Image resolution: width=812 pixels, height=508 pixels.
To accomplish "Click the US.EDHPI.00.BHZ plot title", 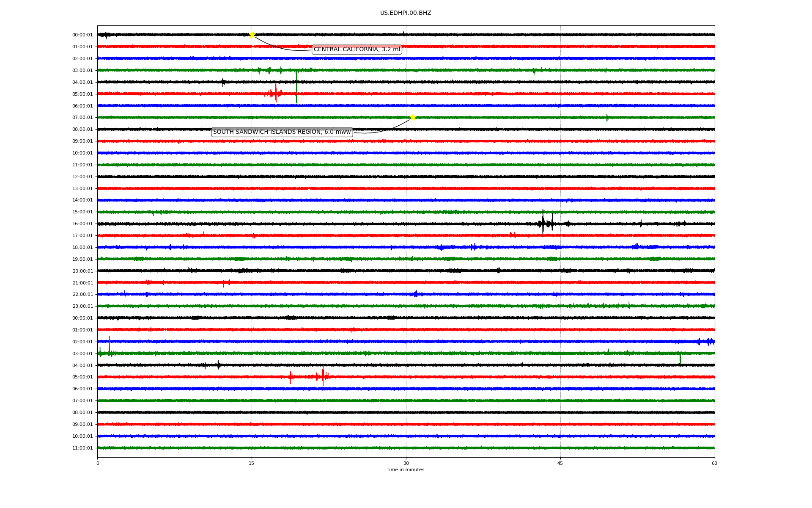I will point(406,13).
